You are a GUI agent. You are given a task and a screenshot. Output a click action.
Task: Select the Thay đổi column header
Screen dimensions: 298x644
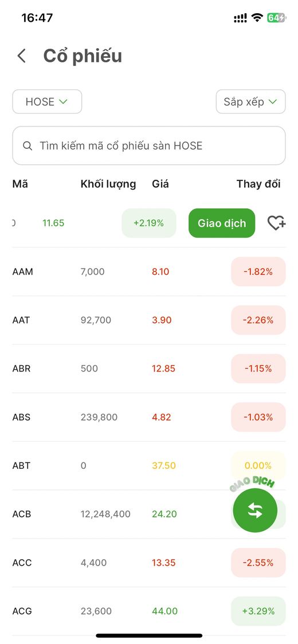pyautogui.click(x=258, y=184)
